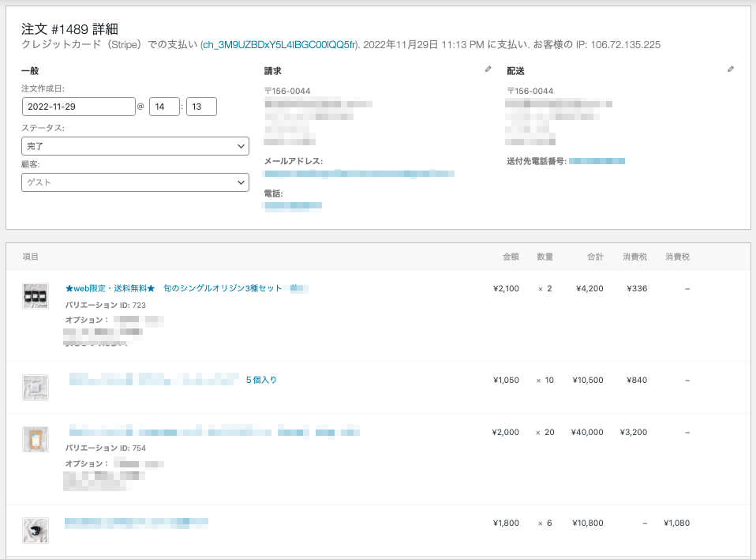Image resolution: width=756 pixels, height=559 pixels.
Task: Open product link above バリエーション ID 754
Action: pyautogui.click(x=213, y=432)
